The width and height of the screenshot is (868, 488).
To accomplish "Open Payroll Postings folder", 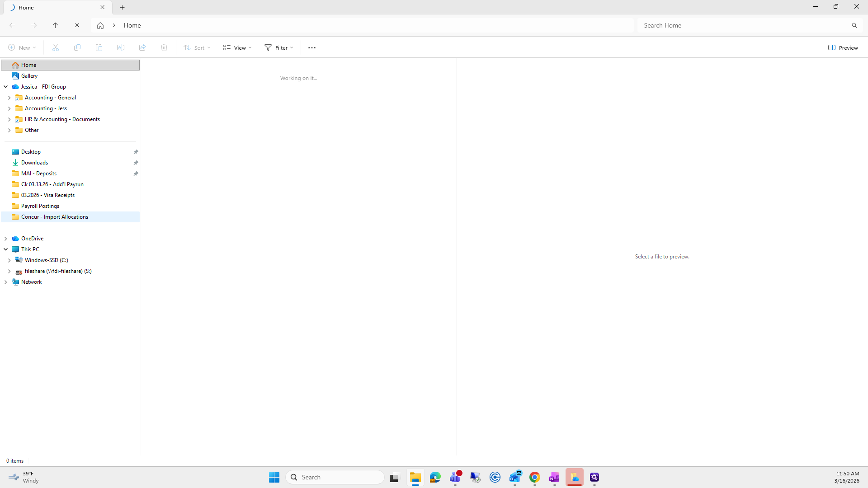I will 40,206.
